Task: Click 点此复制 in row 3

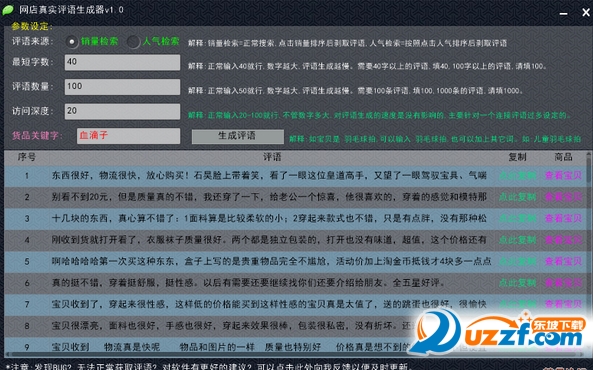Action: click(x=517, y=218)
